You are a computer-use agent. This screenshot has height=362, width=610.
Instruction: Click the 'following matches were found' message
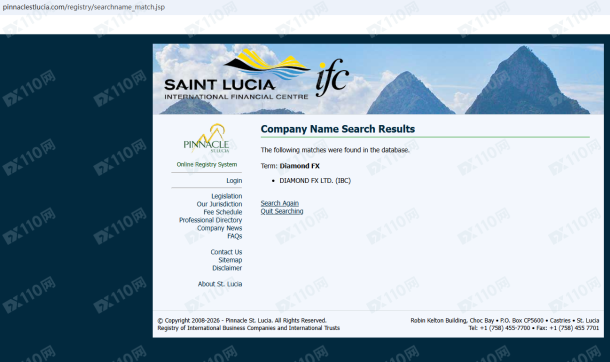point(335,150)
